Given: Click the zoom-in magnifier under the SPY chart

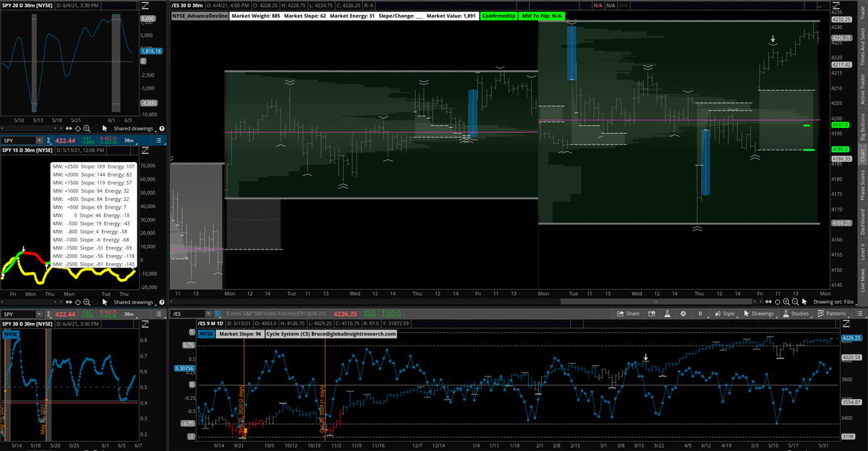Looking at the screenshot, I should [87, 302].
